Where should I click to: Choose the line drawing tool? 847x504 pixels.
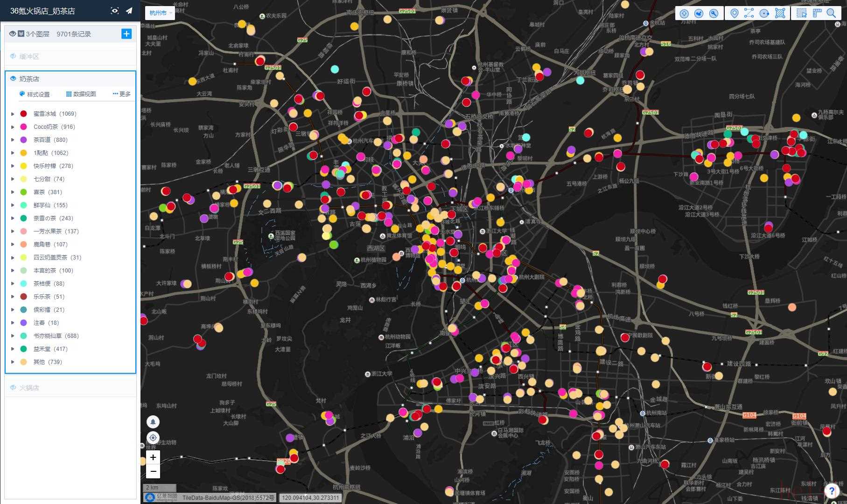coord(749,13)
